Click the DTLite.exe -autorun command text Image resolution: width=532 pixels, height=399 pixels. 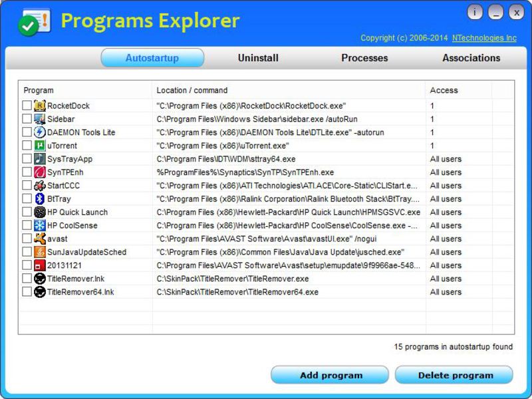tap(270, 132)
